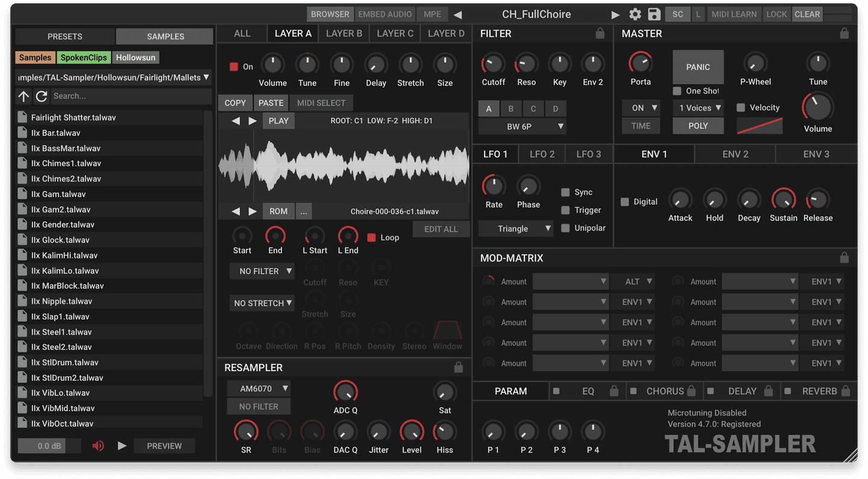Save the current preset with disk icon
868x479 pixels.
point(654,14)
